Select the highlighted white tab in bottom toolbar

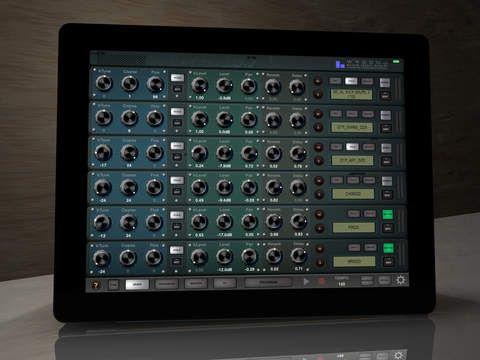coord(137,284)
